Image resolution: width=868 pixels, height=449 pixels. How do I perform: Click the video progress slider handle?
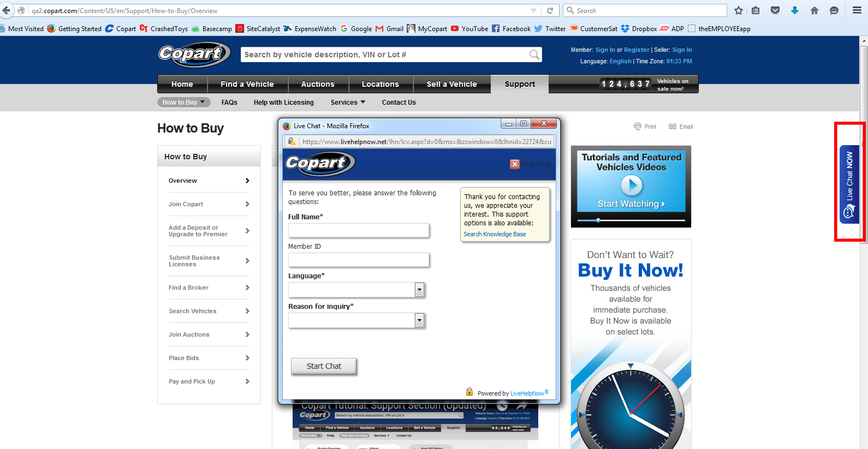598,220
